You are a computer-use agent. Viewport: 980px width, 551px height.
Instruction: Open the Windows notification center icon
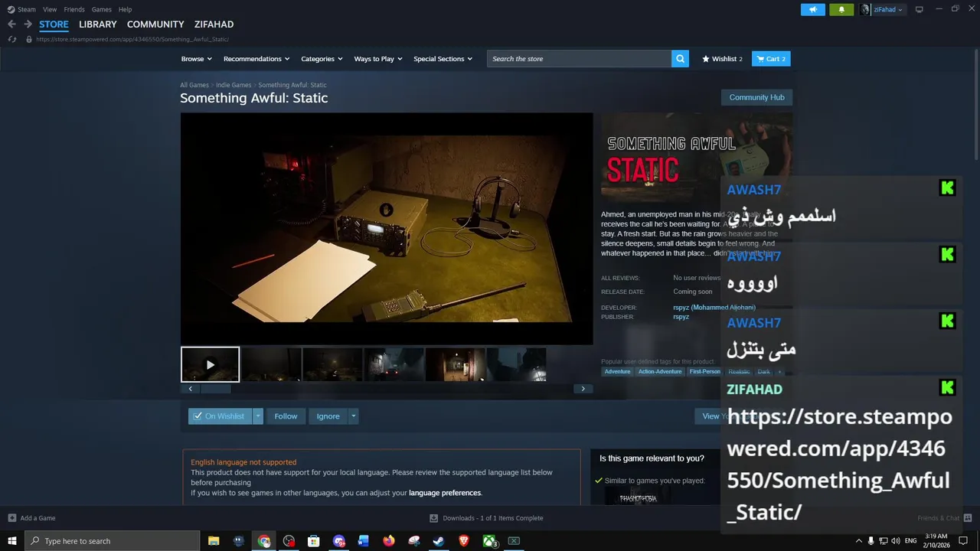tap(963, 541)
